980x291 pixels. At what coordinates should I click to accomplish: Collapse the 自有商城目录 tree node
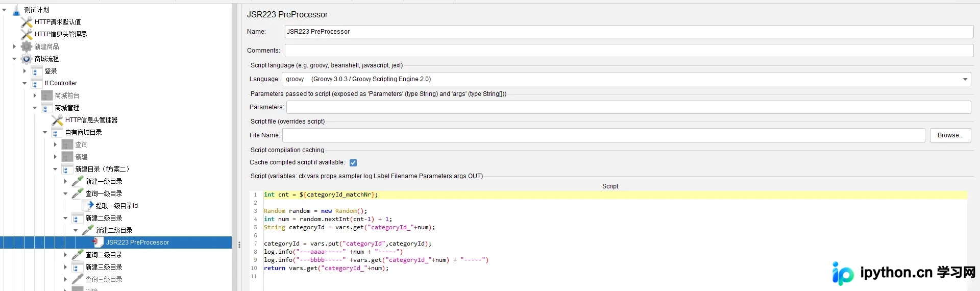click(45, 132)
